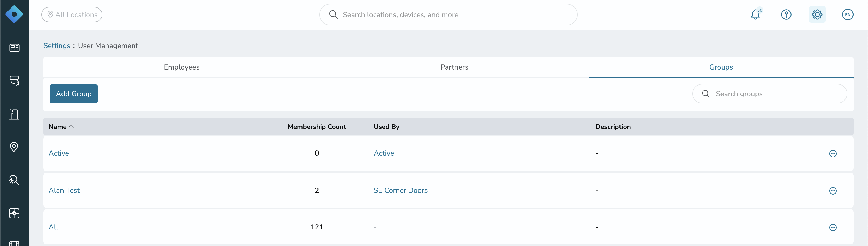Click the Used By column header
The image size is (868, 246).
point(386,127)
